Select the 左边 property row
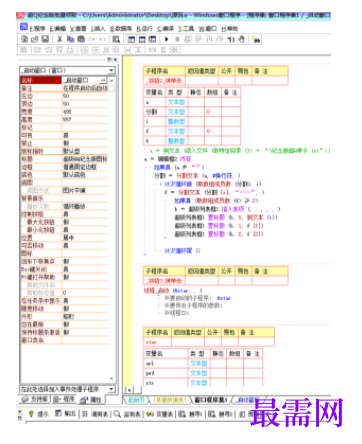 [x=64, y=96]
